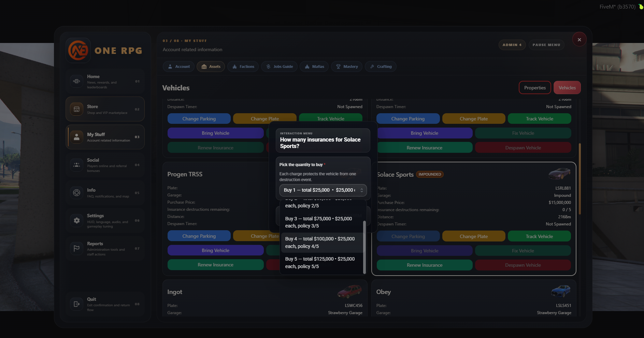Screen dimensions: 644x338
Task: Click the ONE RPG logo icon
Action: pyautogui.click(x=78, y=50)
